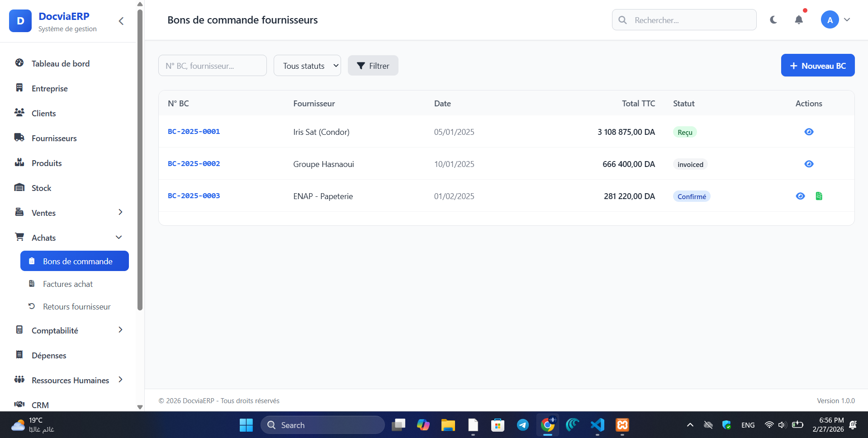Open the BC-2025-0003 order link
This screenshot has width=868, height=438.
pyautogui.click(x=194, y=196)
